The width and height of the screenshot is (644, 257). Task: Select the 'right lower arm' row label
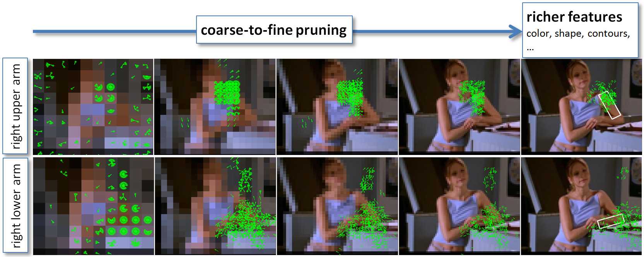tap(15, 205)
